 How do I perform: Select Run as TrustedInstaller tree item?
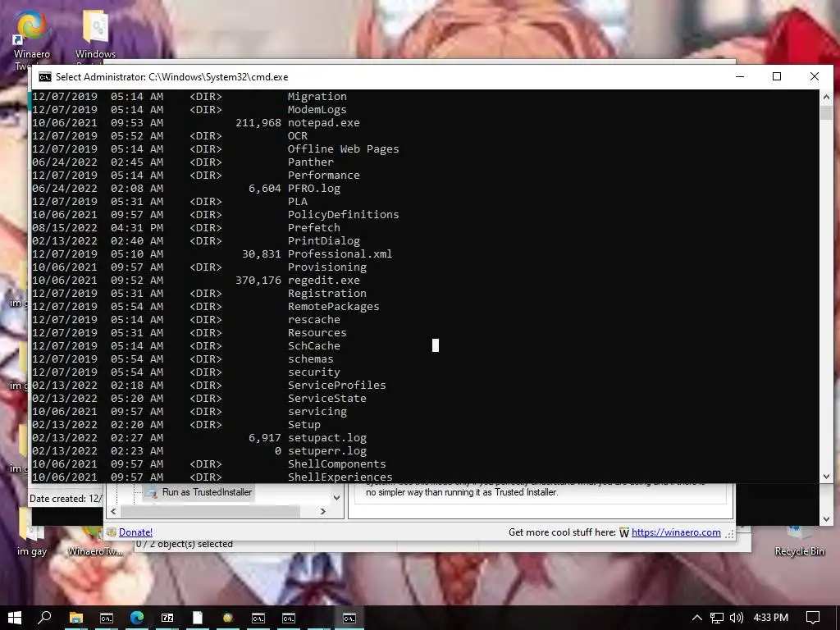point(207,492)
